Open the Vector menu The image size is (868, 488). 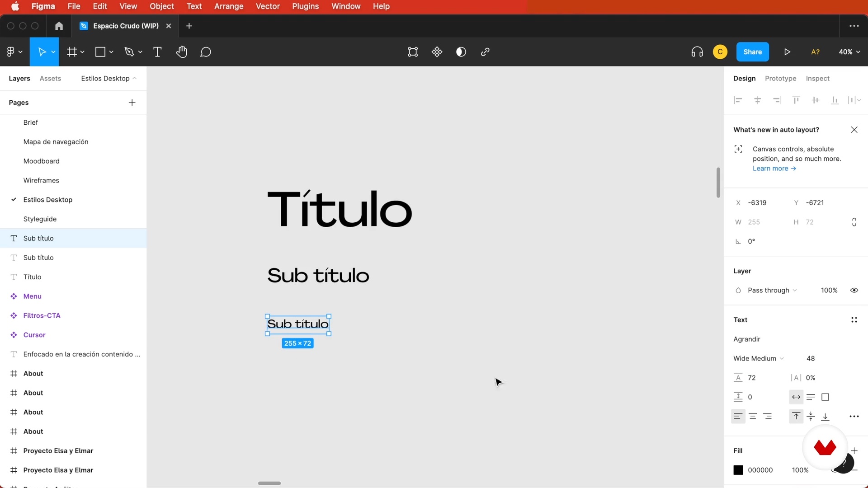268,6
